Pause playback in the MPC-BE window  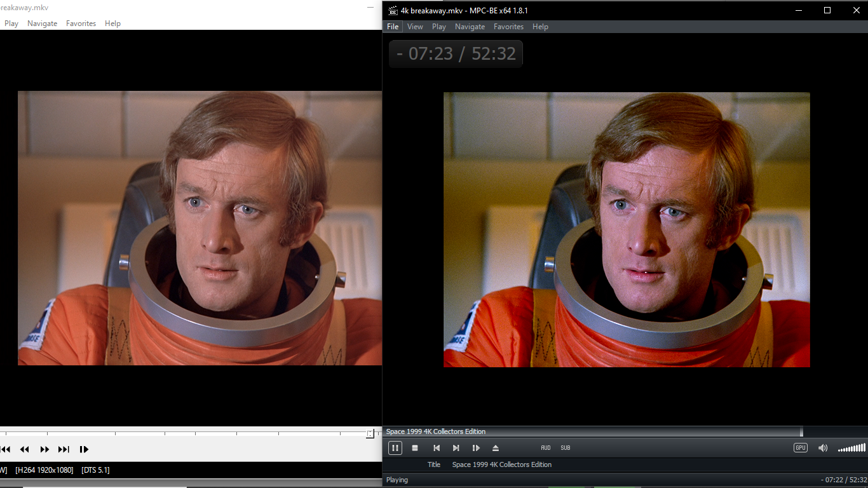395,448
